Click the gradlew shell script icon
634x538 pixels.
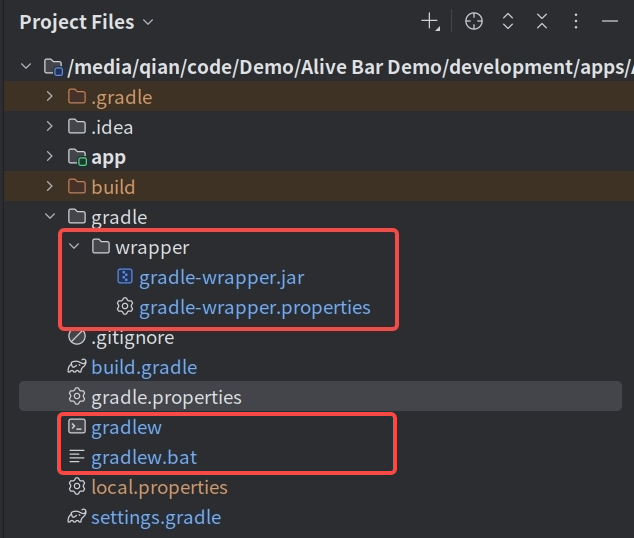tap(77, 426)
